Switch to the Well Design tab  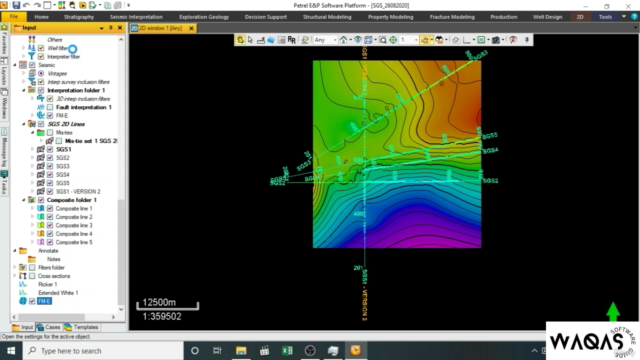click(547, 17)
